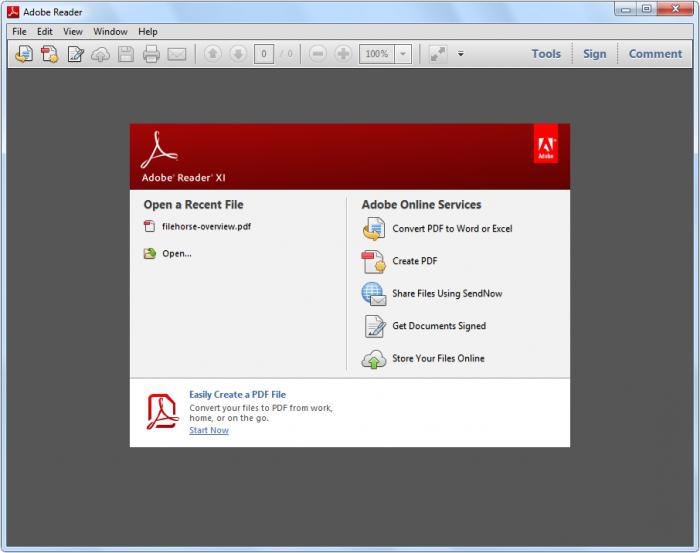Open the Sign pane
The width and height of the screenshot is (700, 553).
[595, 54]
